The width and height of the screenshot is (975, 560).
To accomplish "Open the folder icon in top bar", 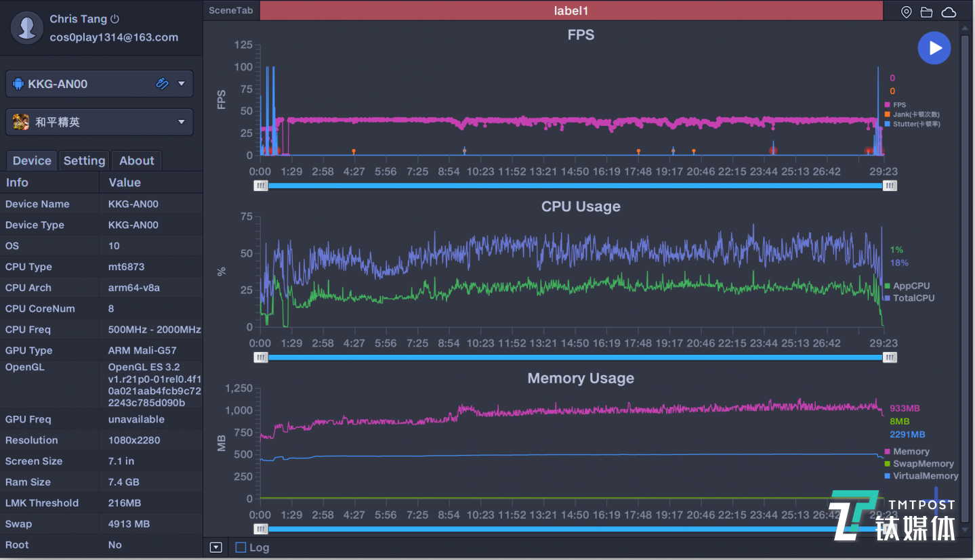I will coord(926,12).
